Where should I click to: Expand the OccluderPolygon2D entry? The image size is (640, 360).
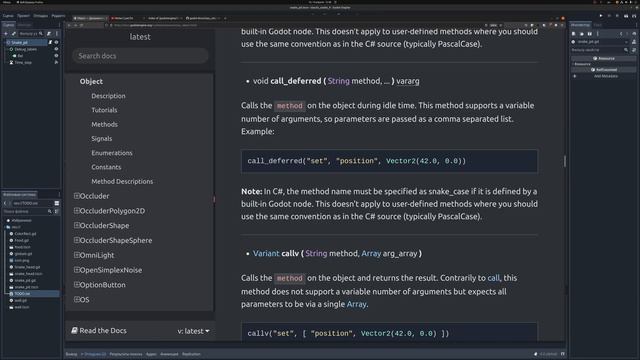pyautogui.click(x=76, y=211)
